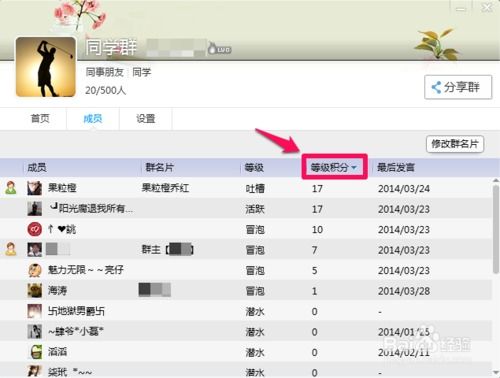Click the golfer silhouette group avatar
This screenshot has height=378, width=500.
click(46, 67)
